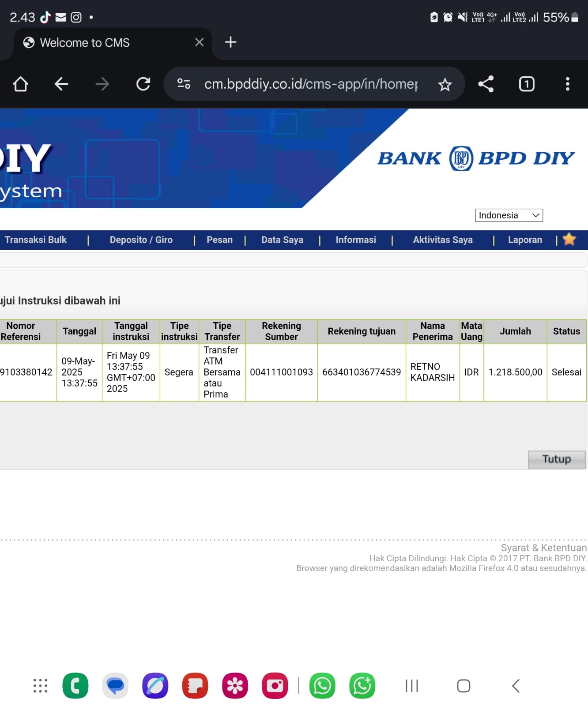Launch the green Phone app
Screen dimensions: 588x706
(x=75, y=686)
